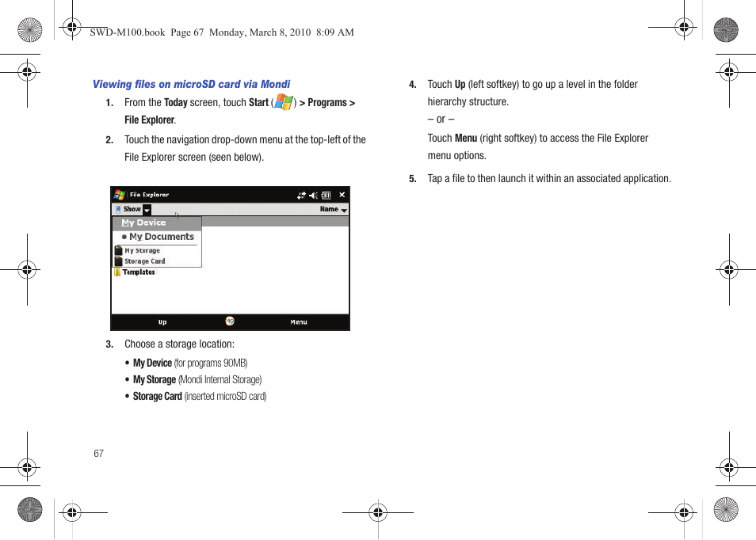Click the – or – separator text

point(441,119)
